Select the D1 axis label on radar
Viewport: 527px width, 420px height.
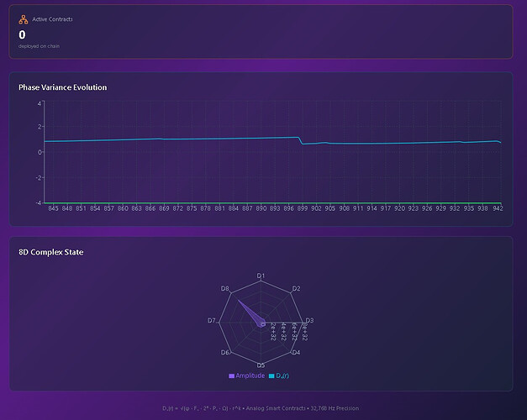tap(261, 276)
